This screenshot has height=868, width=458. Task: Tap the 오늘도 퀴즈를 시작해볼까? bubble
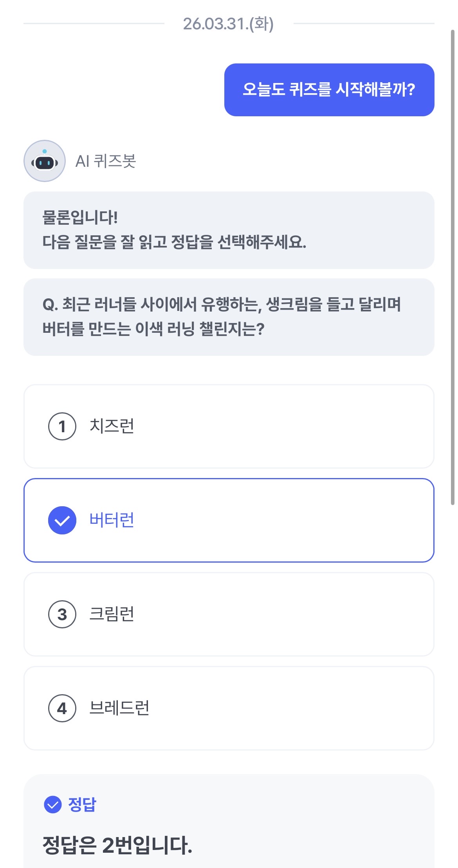point(329,90)
